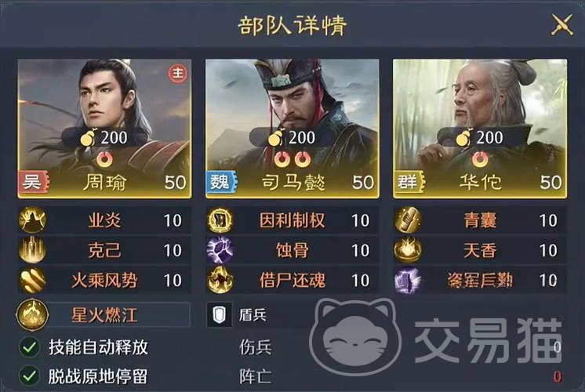Select the 火乘风势 skill name
This screenshot has height=392, width=585.
(x=104, y=280)
